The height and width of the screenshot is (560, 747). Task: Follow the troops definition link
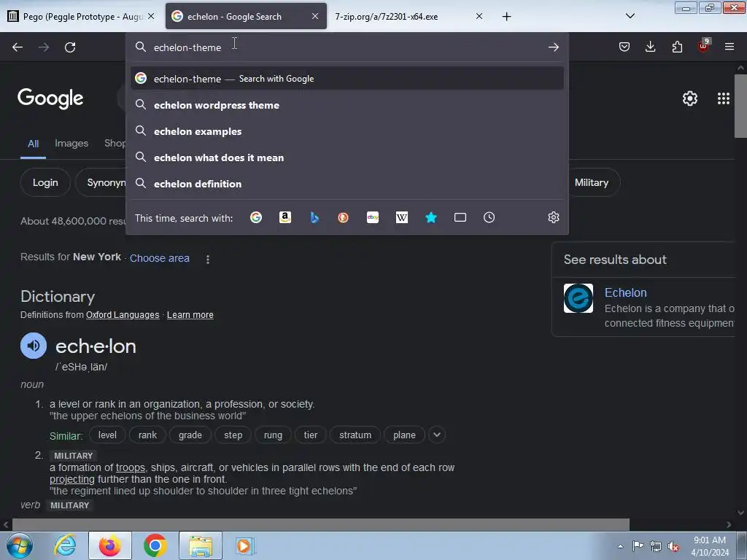click(x=130, y=467)
